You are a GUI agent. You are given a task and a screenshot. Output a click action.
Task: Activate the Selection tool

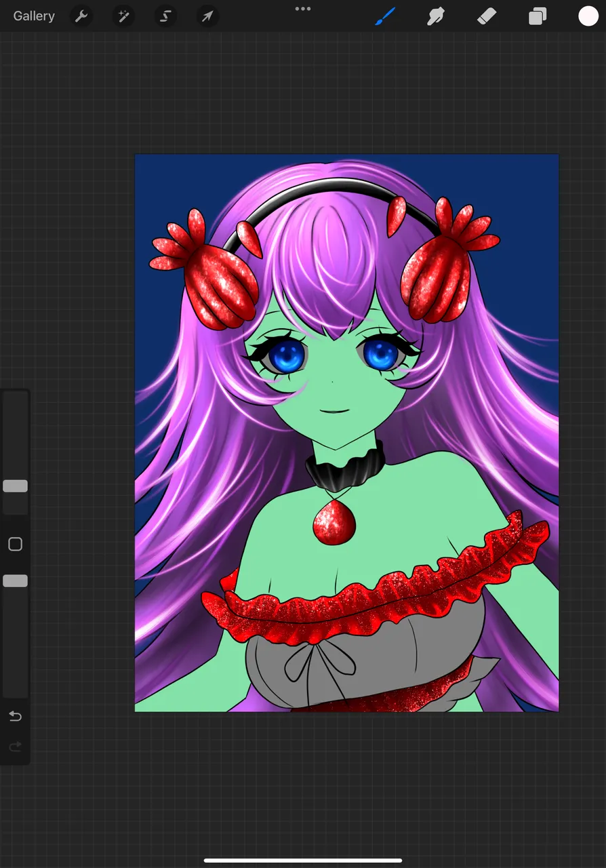[x=165, y=16]
